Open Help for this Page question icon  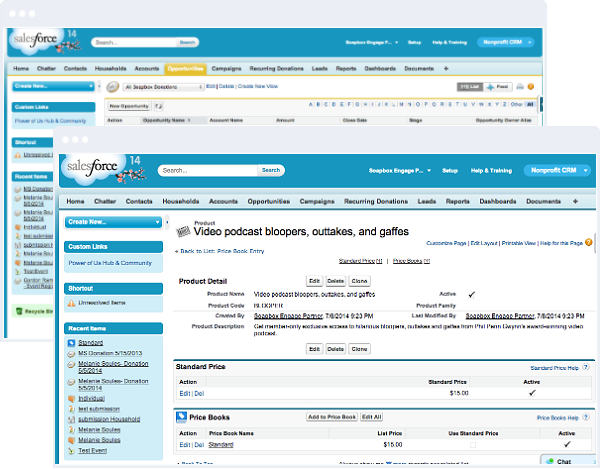tap(589, 242)
